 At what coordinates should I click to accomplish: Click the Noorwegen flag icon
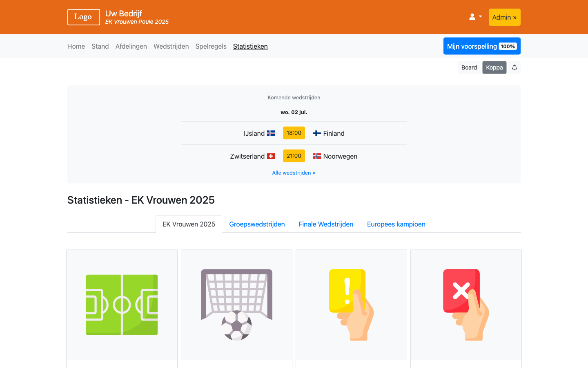[x=317, y=156]
